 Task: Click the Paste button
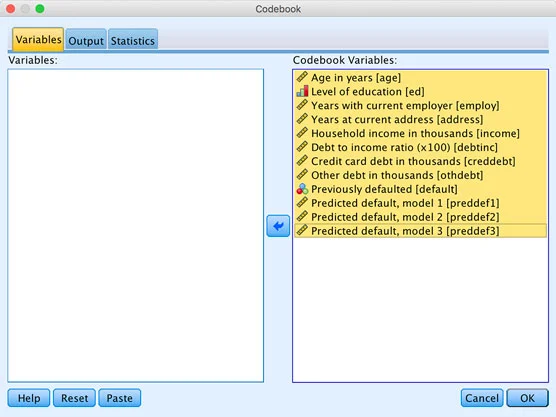(119, 398)
